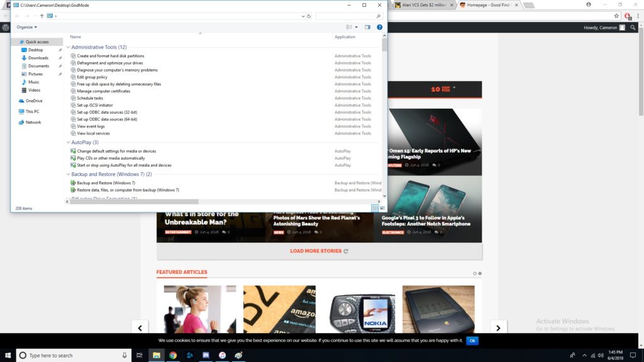Switch to the Atari VCS browser tab

pos(425,4)
